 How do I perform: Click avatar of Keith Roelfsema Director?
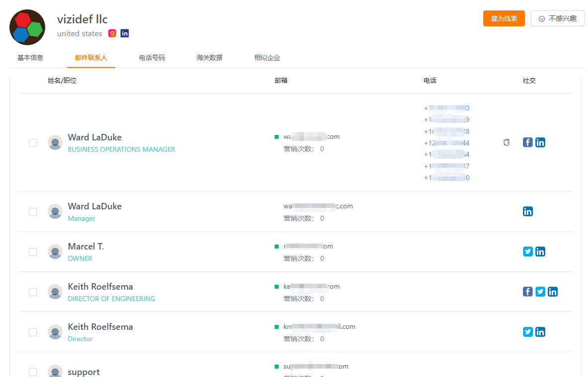coord(55,332)
